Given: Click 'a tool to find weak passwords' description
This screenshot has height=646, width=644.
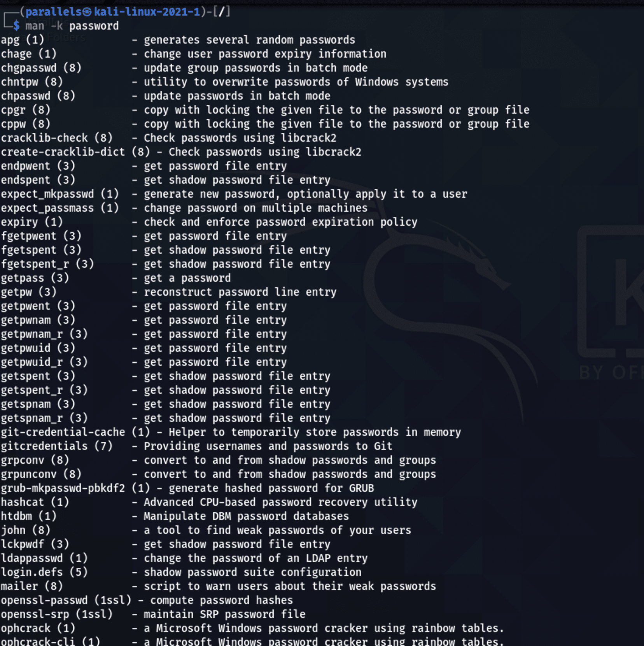Looking at the screenshot, I should (x=277, y=530).
